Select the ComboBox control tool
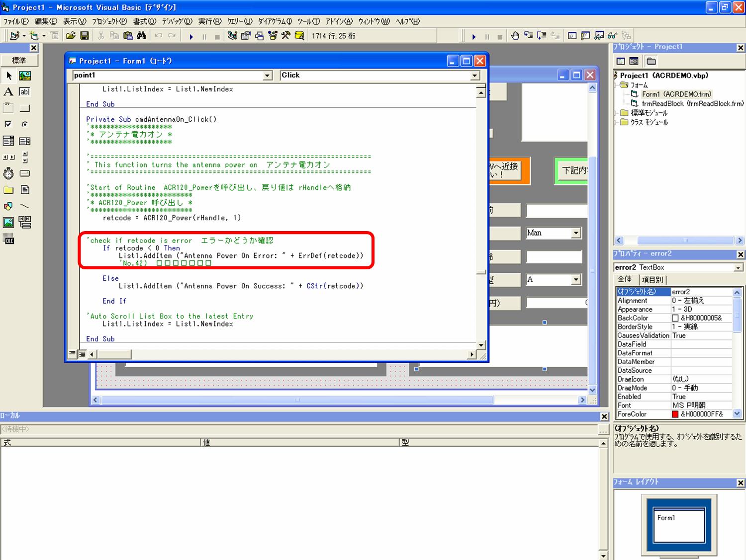Screen dimensions: 746x560 [x=8, y=141]
